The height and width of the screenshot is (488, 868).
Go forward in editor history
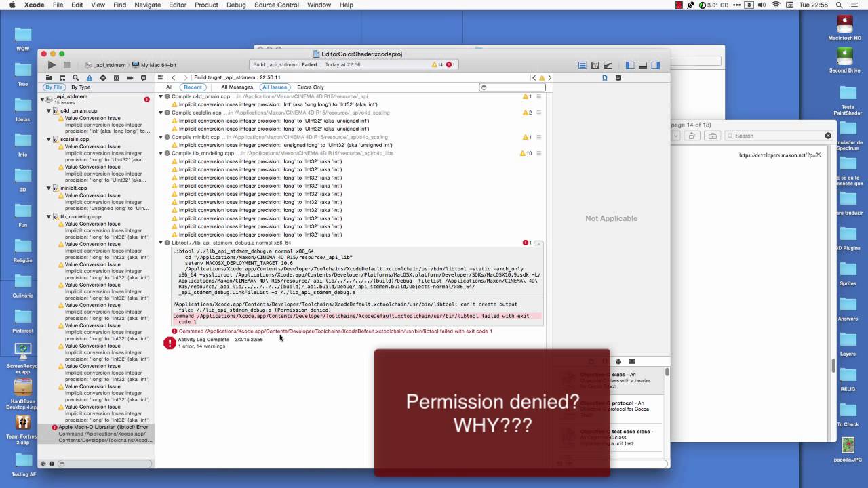coord(184,78)
